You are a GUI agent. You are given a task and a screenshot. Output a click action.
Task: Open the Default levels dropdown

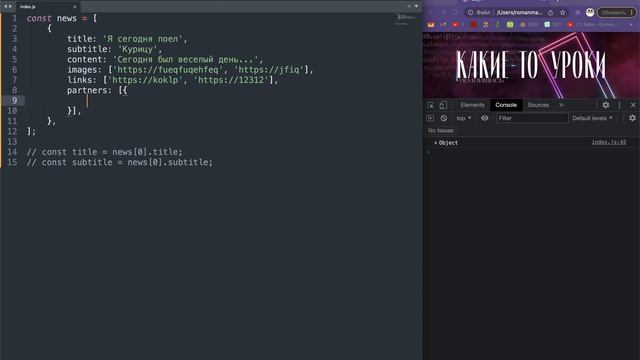(x=592, y=118)
